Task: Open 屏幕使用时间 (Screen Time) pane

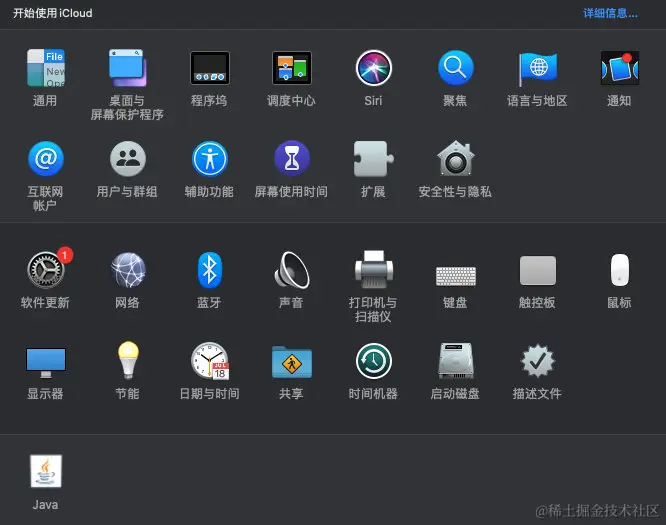Action: pos(291,158)
